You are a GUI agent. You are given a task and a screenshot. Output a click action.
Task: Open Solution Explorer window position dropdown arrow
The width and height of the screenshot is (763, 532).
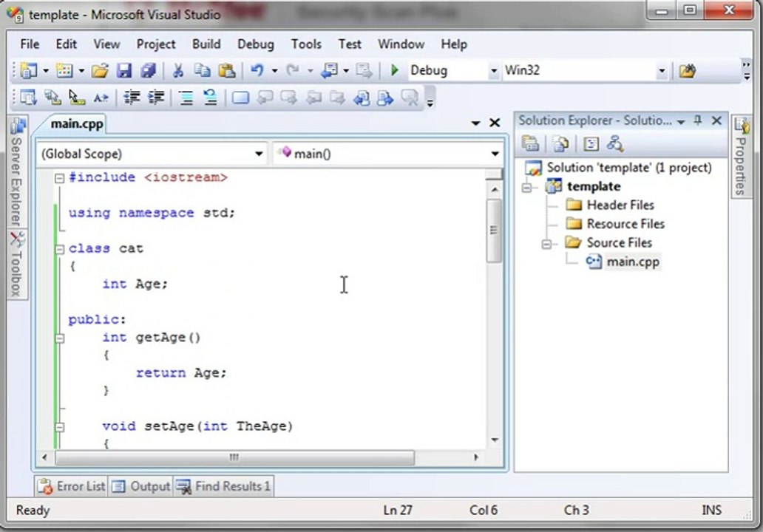tap(681, 122)
